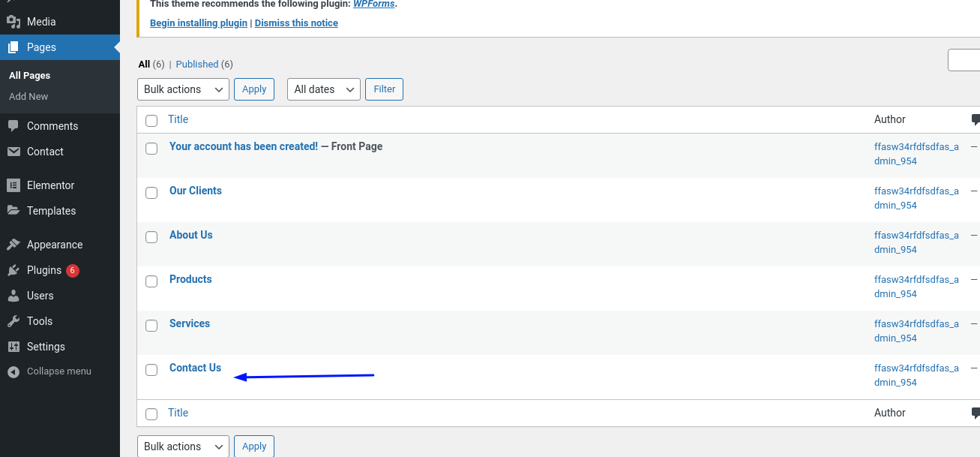
Task: Click the Contact envelope icon
Action: pos(13,152)
